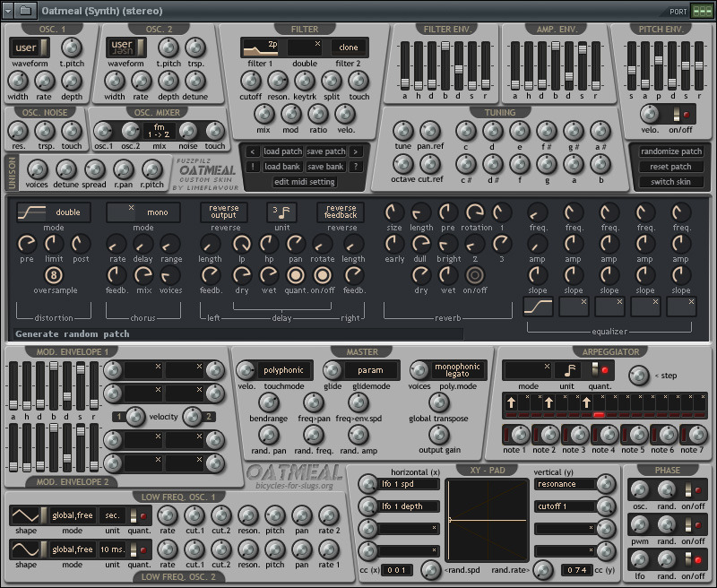Image resolution: width=717 pixels, height=588 pixels.
Task: Click the arpeggiator unit note icon
Action: [x=570, y=370]
